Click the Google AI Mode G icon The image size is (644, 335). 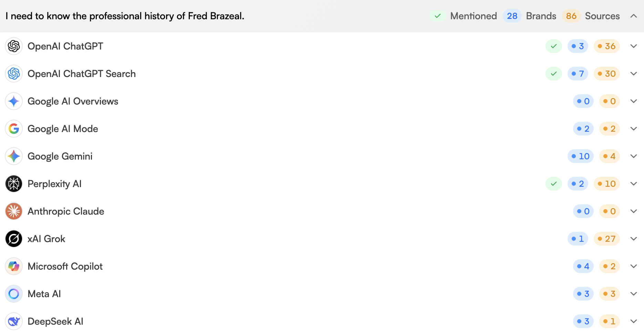[14, 129]
